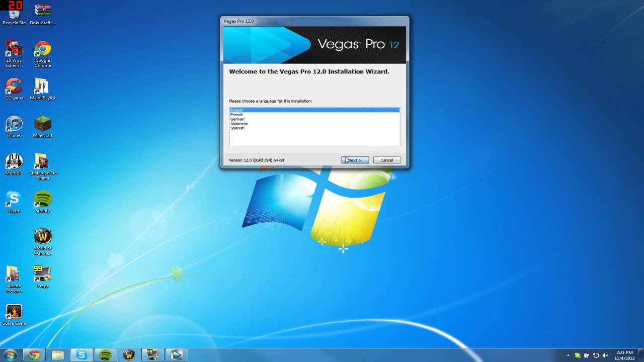Select the Main Playlist desktop folder
Image resolution: width=644 pixels, height=362 pixels.
(43, 89)
